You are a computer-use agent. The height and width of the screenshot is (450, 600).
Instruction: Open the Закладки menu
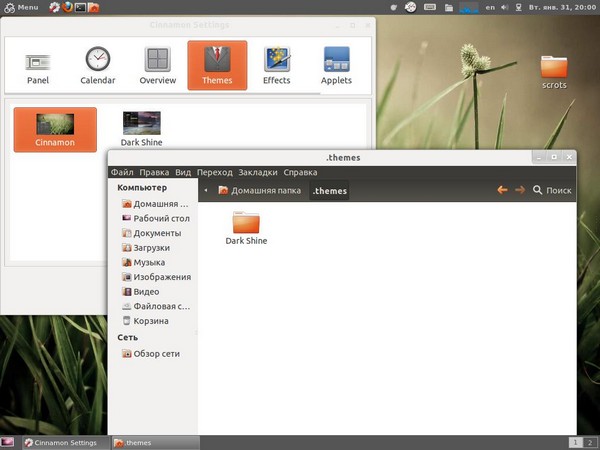(257, 172)
